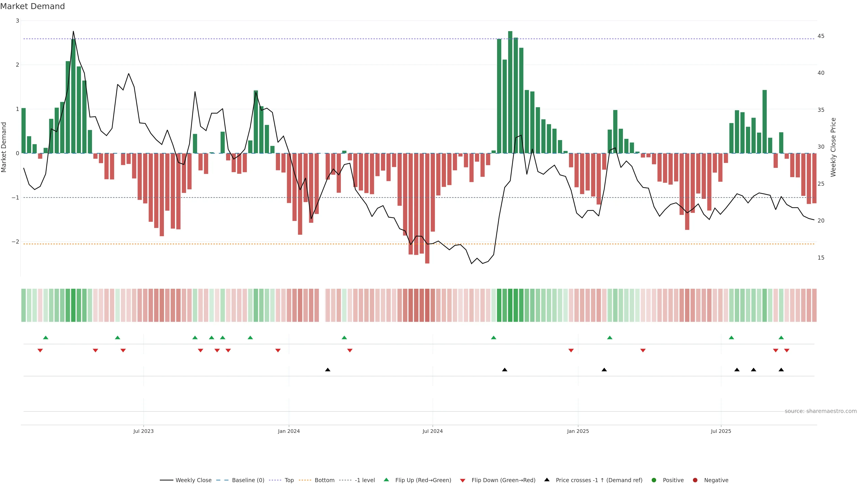Click Flip Down red triangle legend icon
Image resolution: width=868 pixels, height=488 pixels.
463,481
